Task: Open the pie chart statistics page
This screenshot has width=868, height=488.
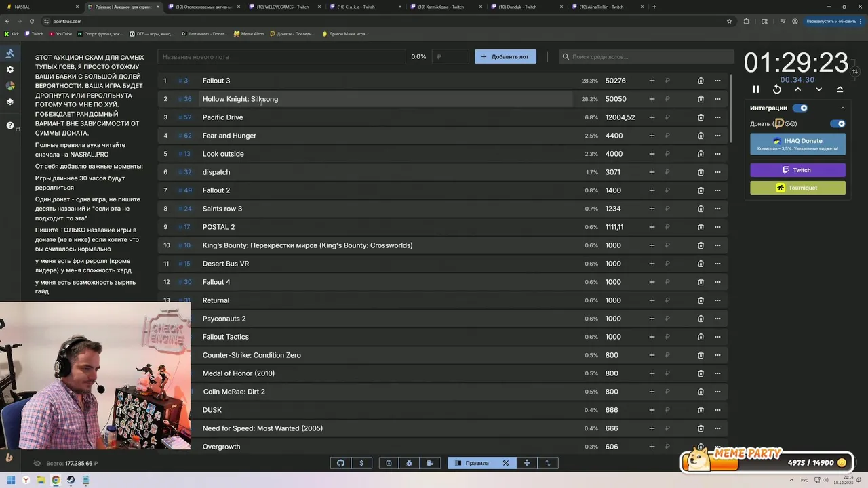Action: [x=10, y=86]
